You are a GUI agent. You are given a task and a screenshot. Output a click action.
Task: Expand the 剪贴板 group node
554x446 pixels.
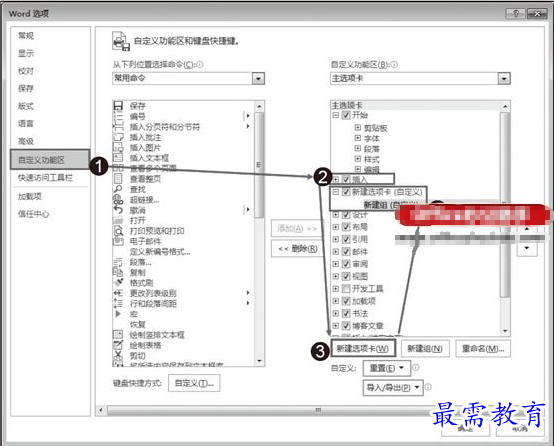[x=358, y=128]
